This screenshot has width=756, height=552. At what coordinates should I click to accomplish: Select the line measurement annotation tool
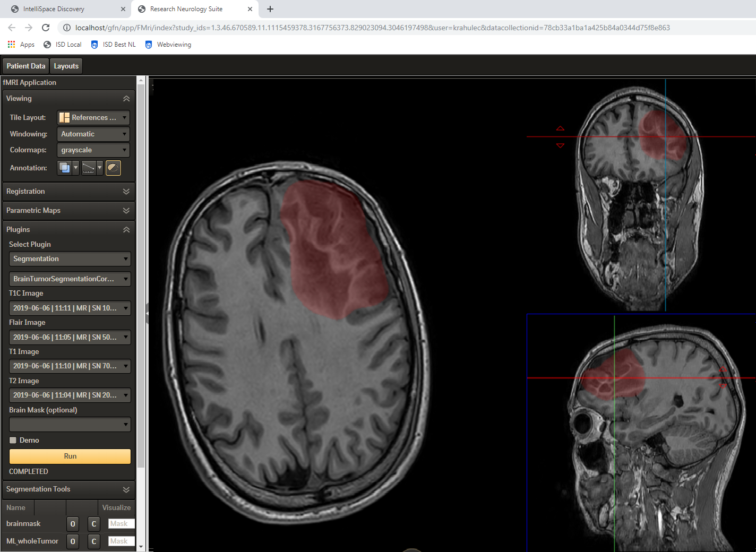(x=88, y=168)
